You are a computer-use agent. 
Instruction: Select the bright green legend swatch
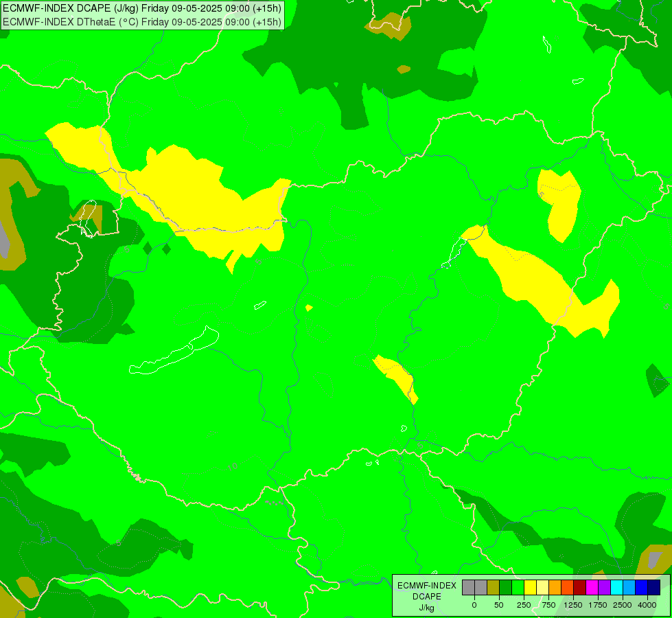[518, 588]
